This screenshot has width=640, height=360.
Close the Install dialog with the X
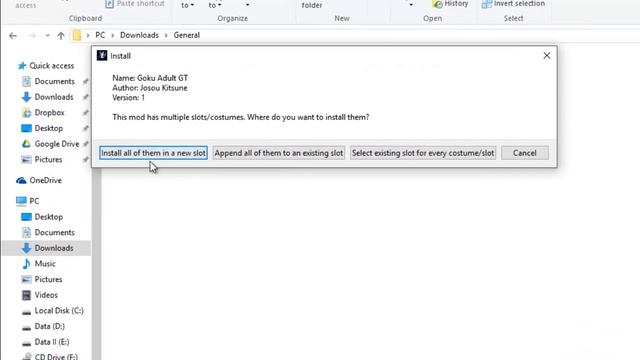click(x=547, y=56)
